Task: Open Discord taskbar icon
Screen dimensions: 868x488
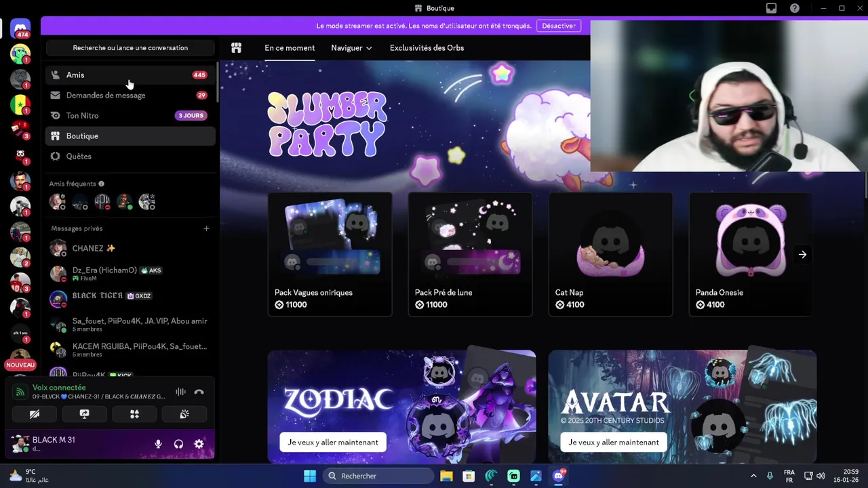Action: click(x=559, y=476)
